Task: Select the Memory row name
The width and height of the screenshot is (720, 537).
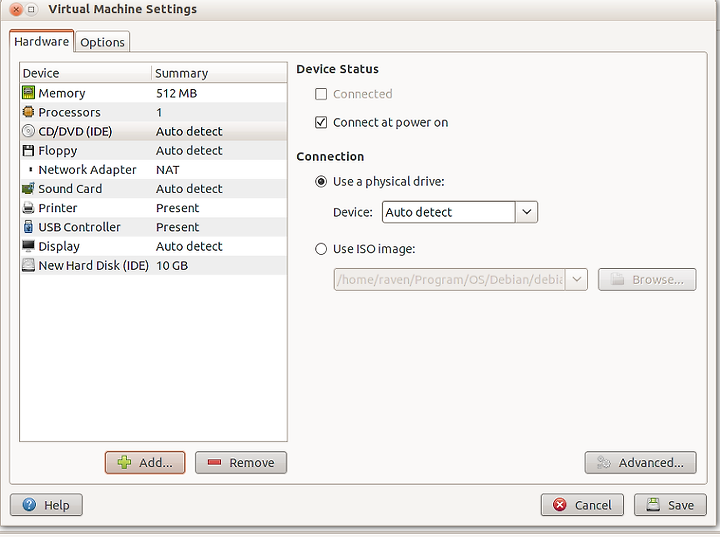Action: click(62, 93)
